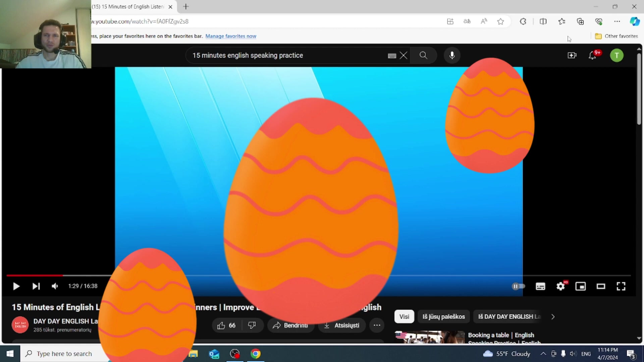Open the keyboard input options in search bar

[x=392, y=55]
